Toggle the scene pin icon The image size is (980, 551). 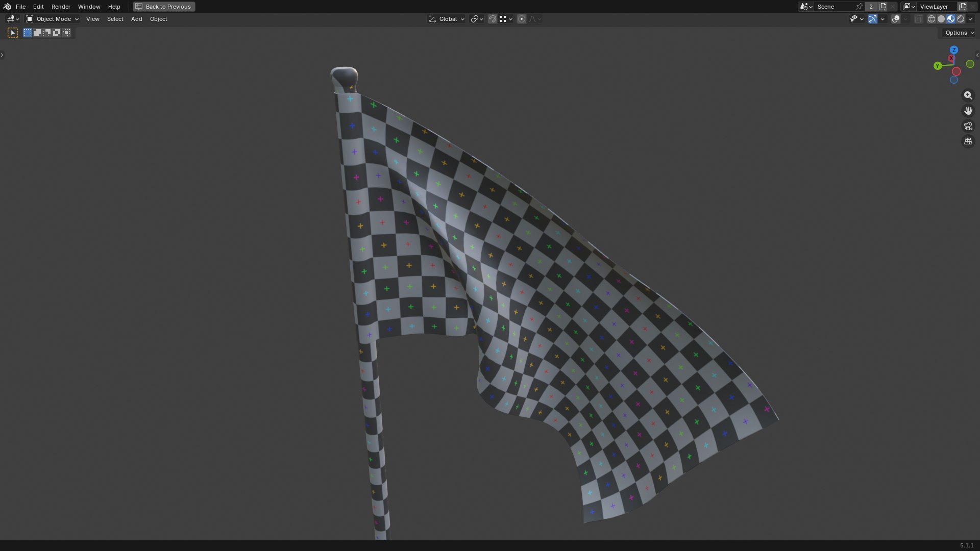point(859,7)
